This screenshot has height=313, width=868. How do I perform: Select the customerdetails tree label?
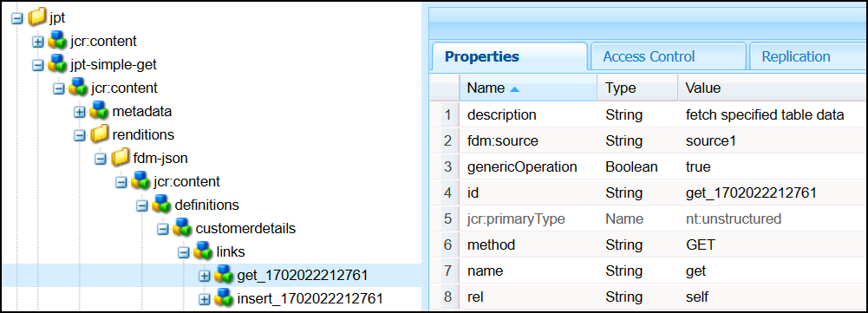click(245, 228)
